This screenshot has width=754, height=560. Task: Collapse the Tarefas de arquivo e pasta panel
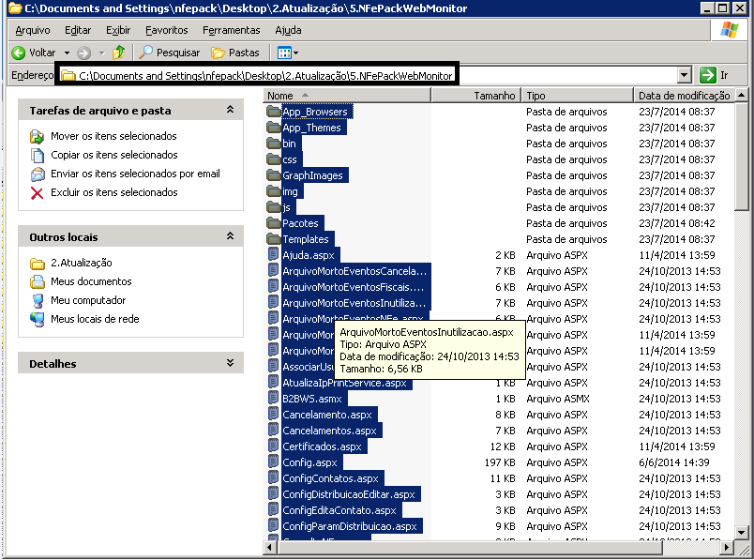(230, 110)
